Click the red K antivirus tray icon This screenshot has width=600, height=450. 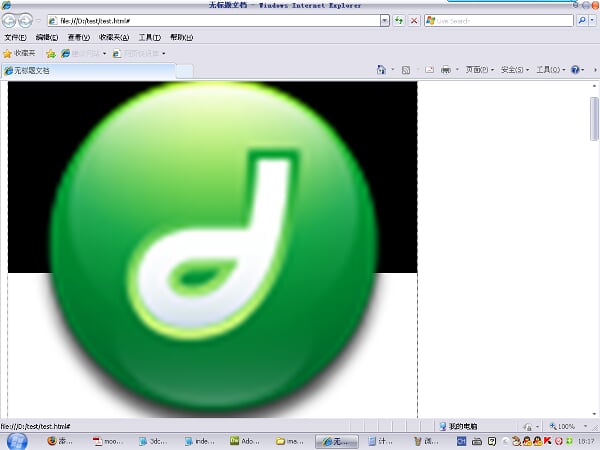[548, 441]
